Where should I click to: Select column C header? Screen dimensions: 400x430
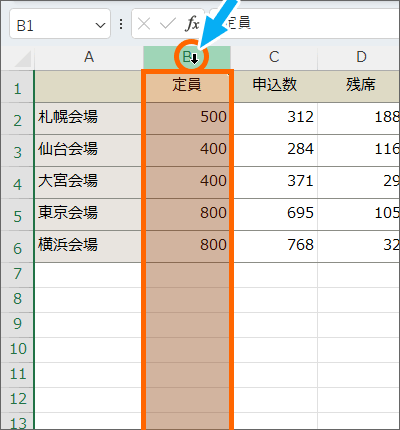pos(274,57)
